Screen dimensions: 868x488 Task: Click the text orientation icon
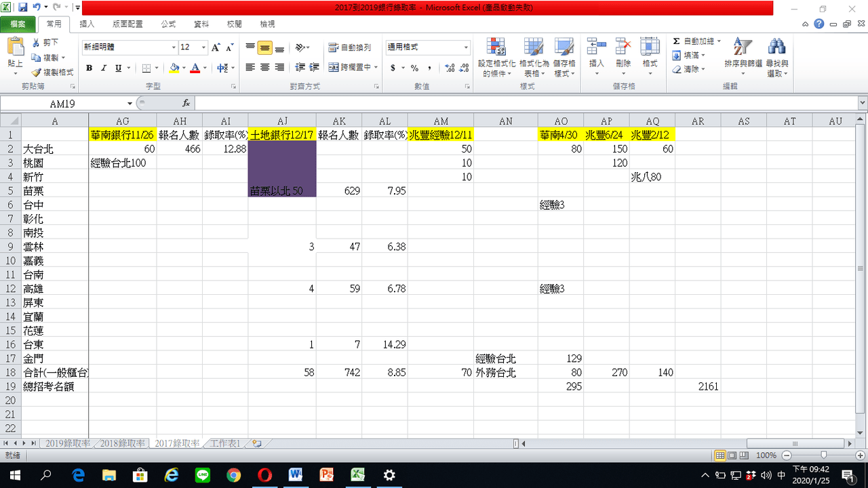point(300,47)
